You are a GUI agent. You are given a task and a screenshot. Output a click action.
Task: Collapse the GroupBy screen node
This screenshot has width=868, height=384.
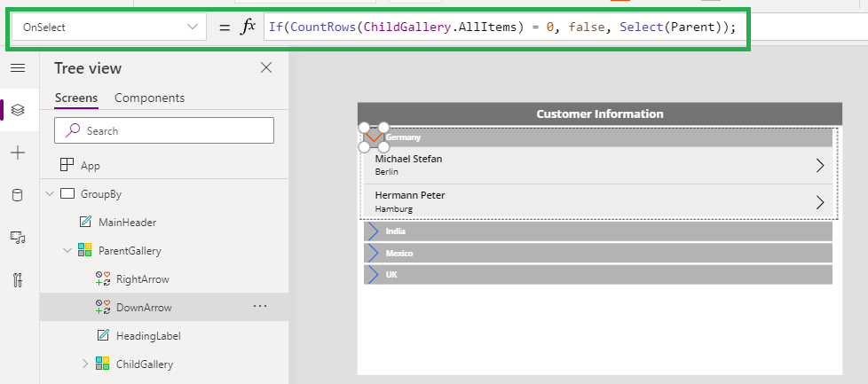50,193
